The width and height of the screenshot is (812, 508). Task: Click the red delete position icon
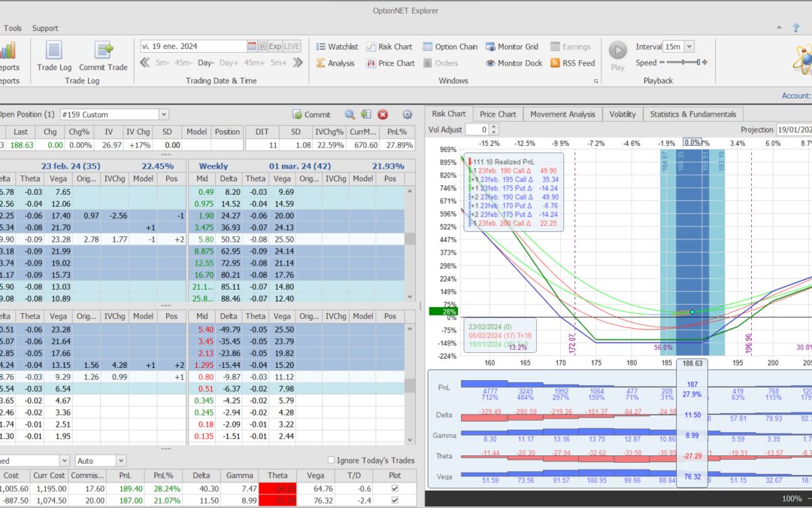(x=383, y=114)
